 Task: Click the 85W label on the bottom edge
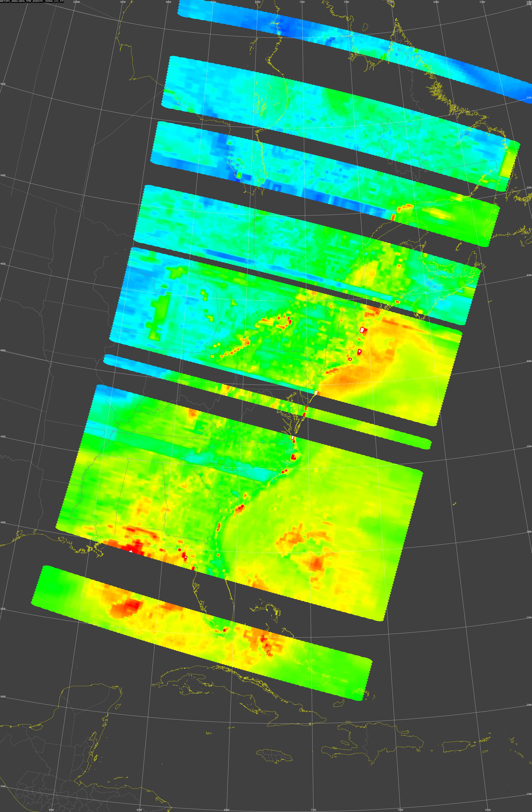click(x=139, y=810)
